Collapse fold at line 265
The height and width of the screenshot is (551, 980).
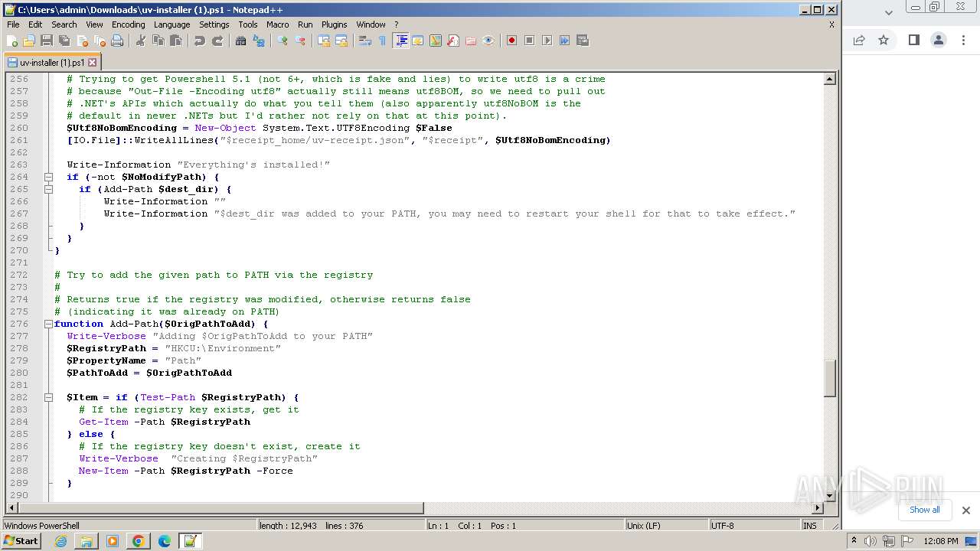point(48,189)
